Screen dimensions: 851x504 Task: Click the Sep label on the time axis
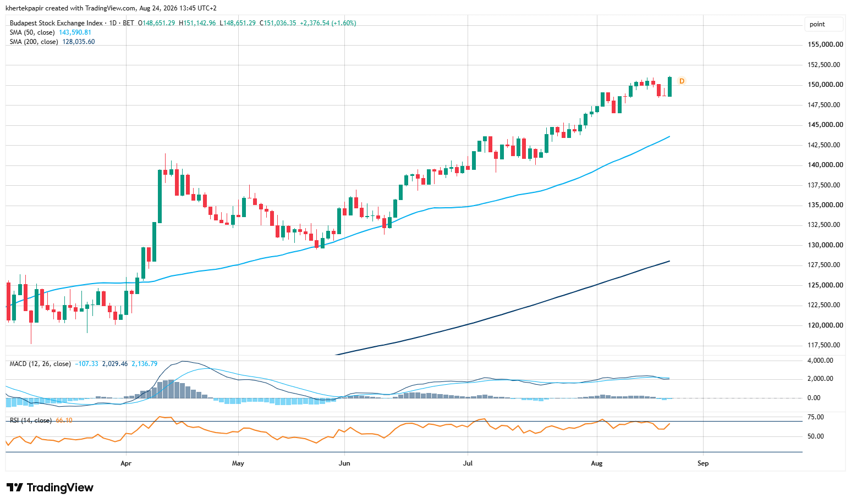coord(703,463)
